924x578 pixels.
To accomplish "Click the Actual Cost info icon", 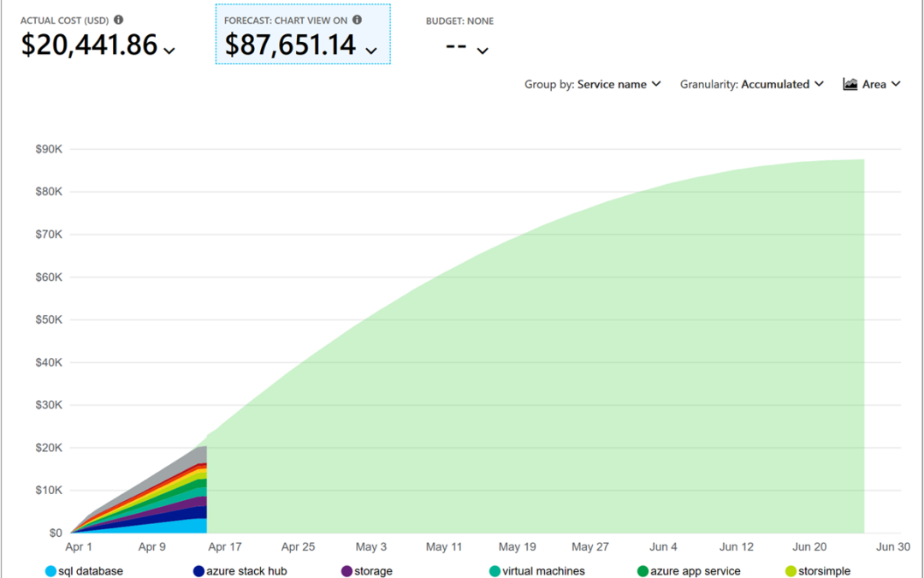I will pos(118,20).
